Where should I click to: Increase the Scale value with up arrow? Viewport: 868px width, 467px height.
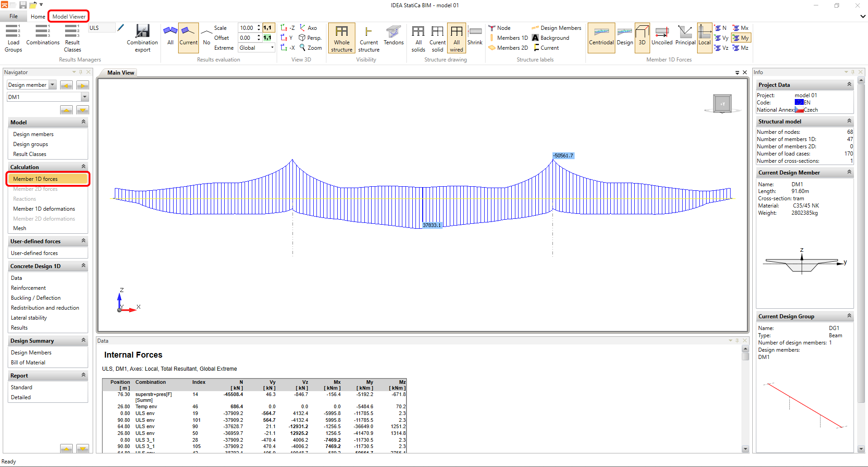tap(259, 26)
